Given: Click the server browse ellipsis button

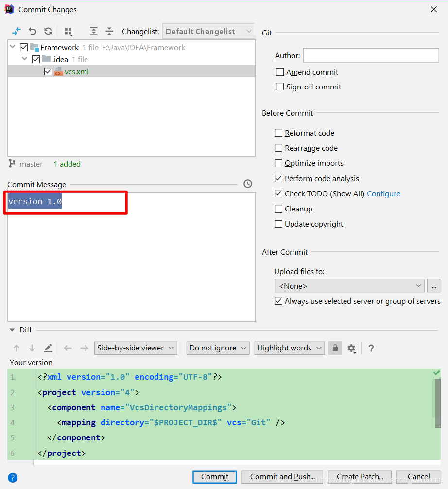Looking at the screenshot, I should 433,286.
